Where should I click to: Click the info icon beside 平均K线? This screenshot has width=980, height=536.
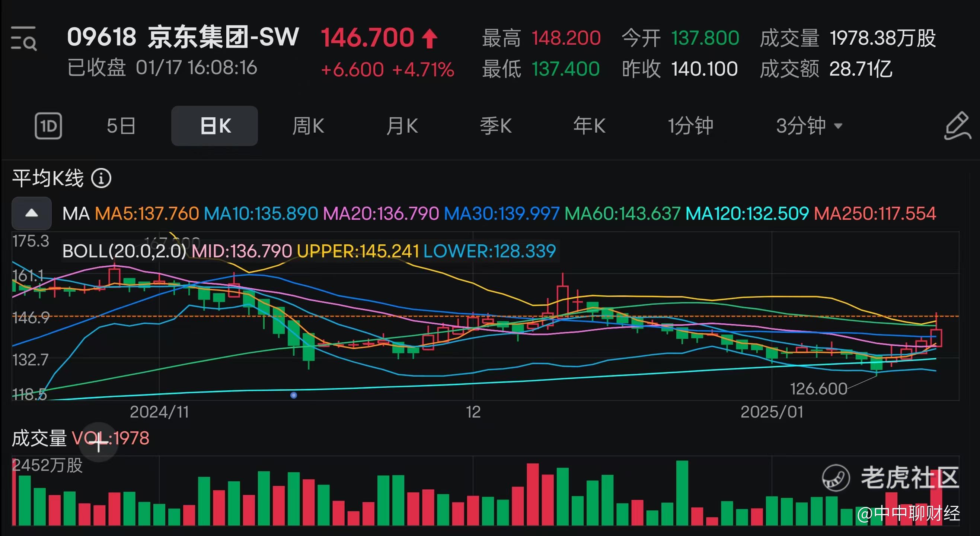(x=101, y=178)
